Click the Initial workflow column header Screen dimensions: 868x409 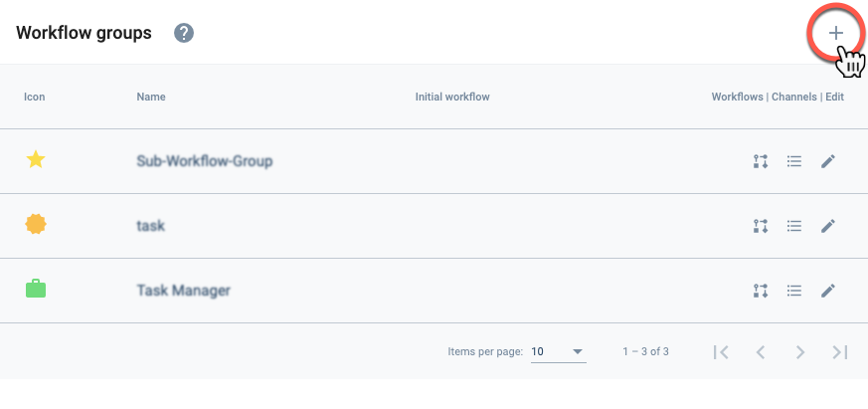452,97
